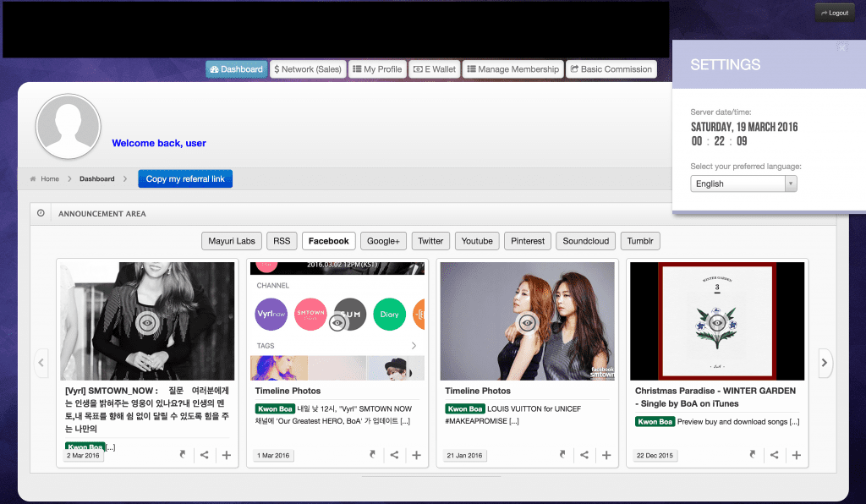Select the Facebook feed filter
The width and height of the screenshot is (866, 504).
coord(329,241)
